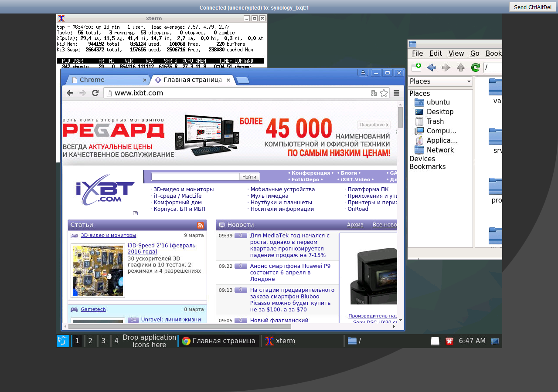Click the iXBT site search field
The image size is (558, 392).
[195, 177]
